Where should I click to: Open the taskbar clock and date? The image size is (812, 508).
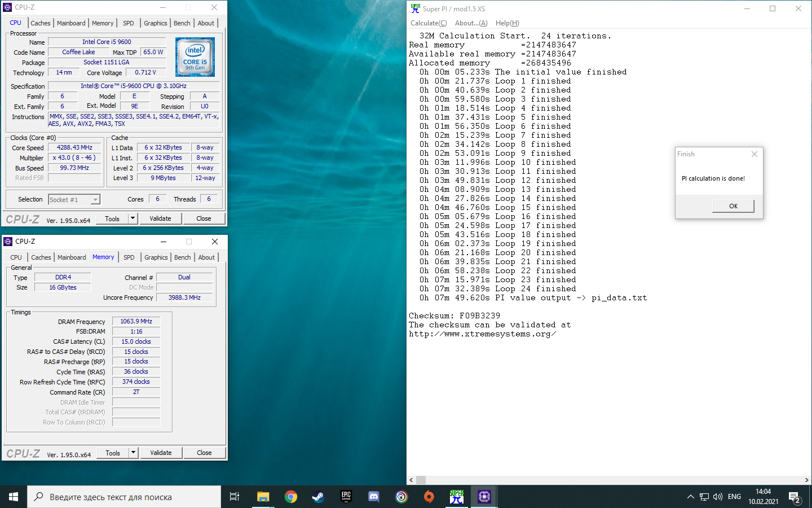pos(764,497)
